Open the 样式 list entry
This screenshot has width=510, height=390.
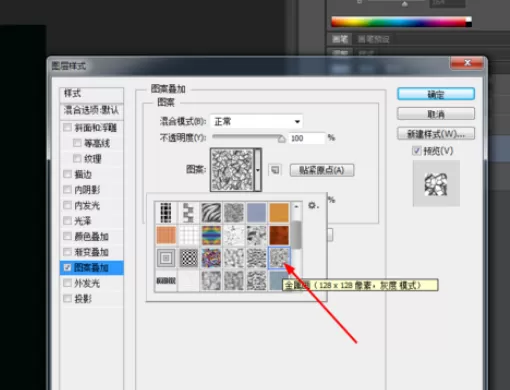click(91, 94)
